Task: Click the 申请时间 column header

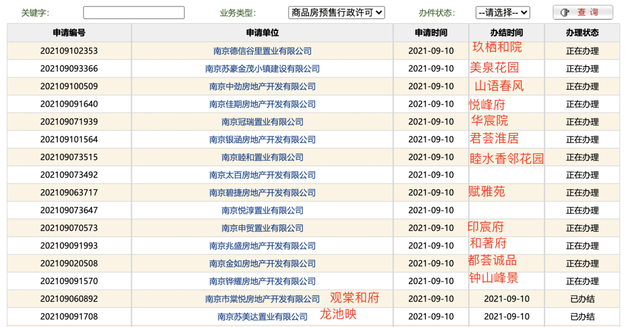Action: click(x=431, y=33)
